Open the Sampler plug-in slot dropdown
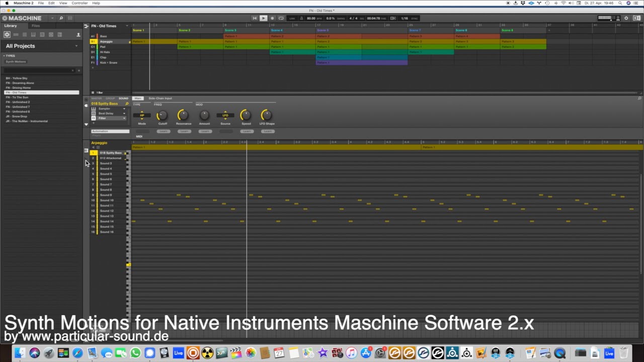This screenshot has width=644, height=362. coord(124,109)
